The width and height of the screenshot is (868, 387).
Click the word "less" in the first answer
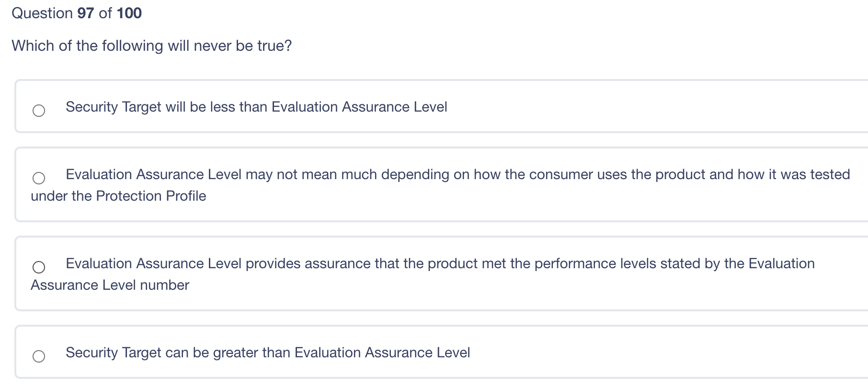tap(222, 107)
